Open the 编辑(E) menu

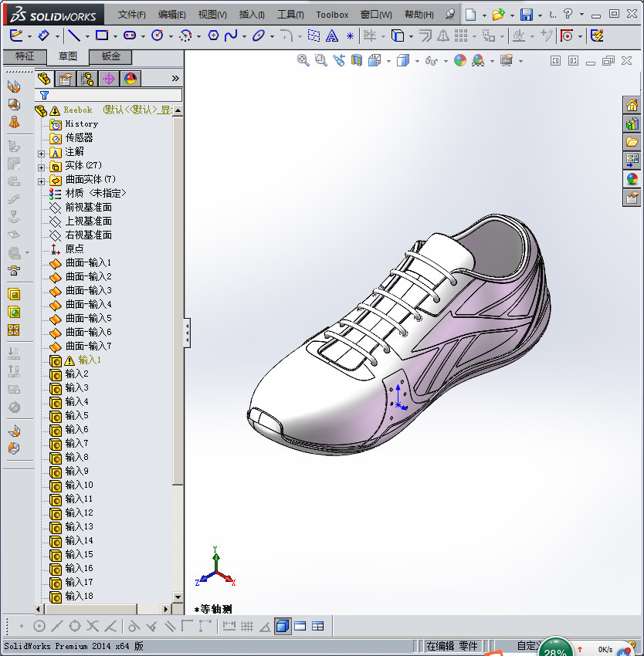[171, 15]
